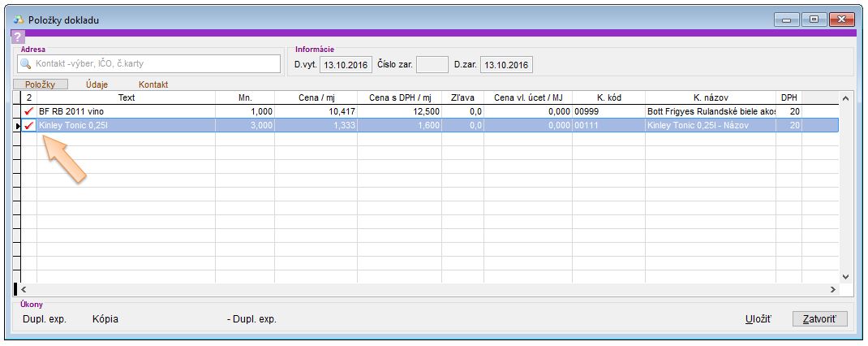Click the Kópia action
The width and height of the screenshot is (868, 346).
(x=105, y=319)
